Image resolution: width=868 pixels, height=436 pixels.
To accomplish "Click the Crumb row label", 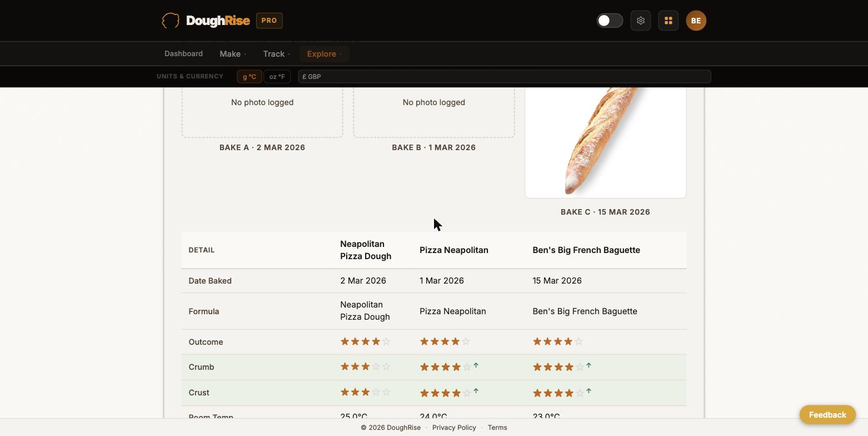I will click(201, 367).
